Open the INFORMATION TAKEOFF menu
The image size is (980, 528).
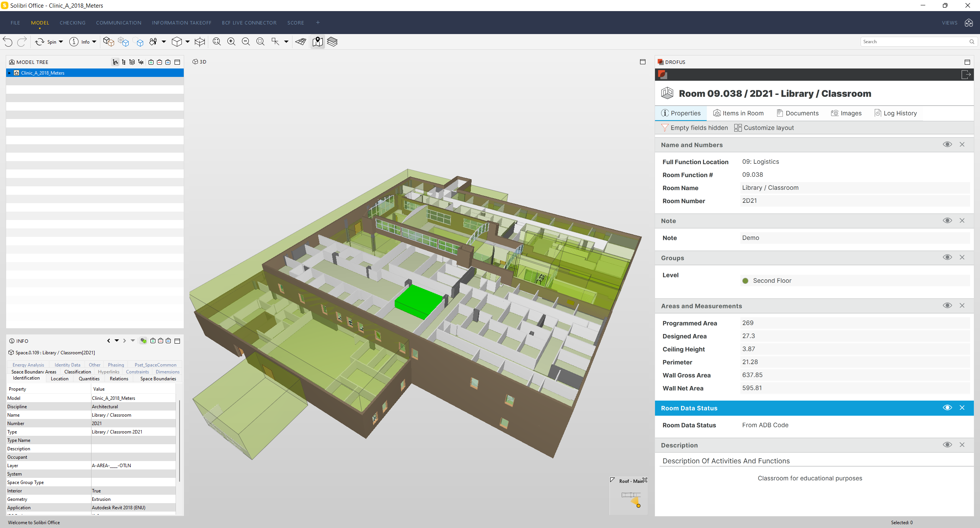(181, 23)
